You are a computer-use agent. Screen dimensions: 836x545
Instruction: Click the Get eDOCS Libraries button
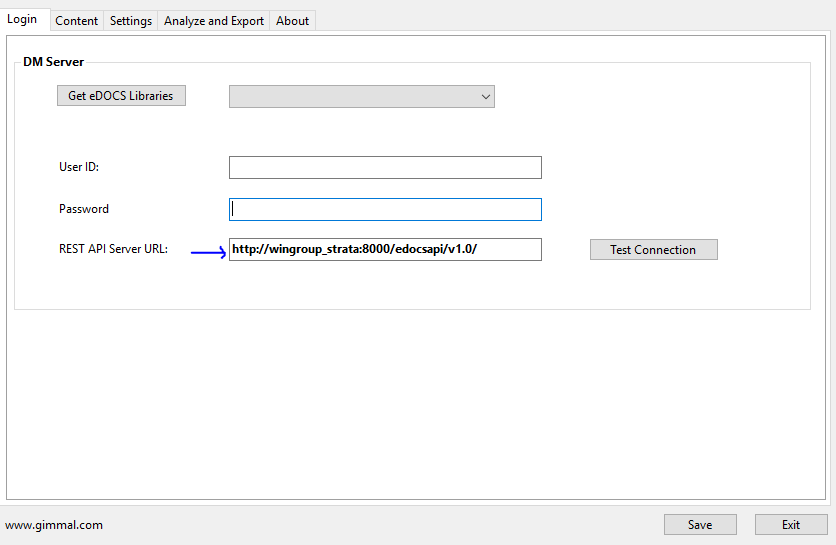point(121,96)
